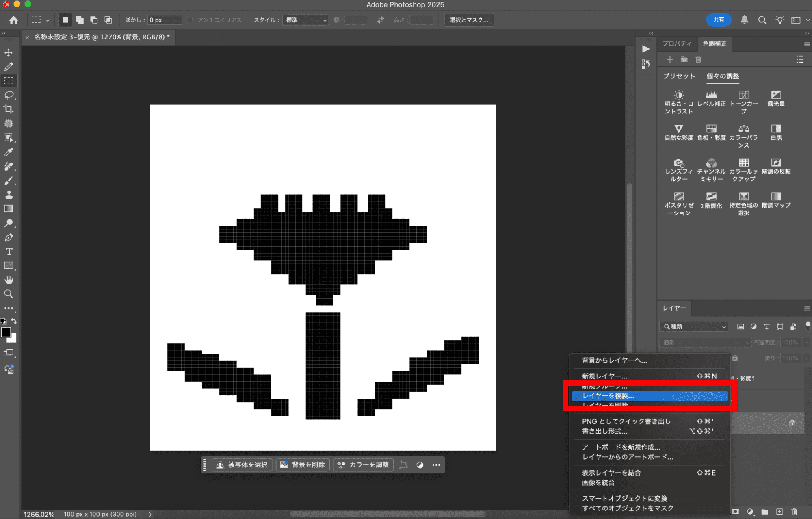Screen dimensions: 812x519
Task: Select the Move tool
Action: [x=9, y=52]
